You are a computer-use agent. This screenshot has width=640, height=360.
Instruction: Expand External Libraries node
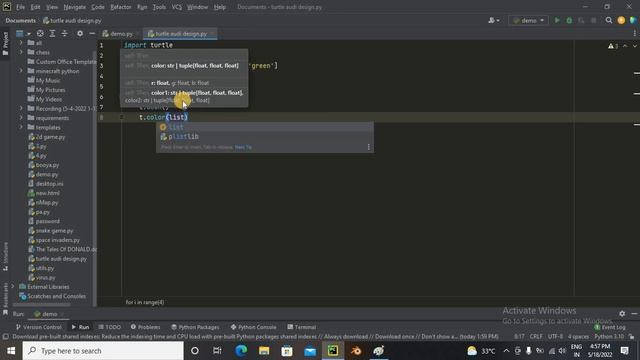click(13, 287)
